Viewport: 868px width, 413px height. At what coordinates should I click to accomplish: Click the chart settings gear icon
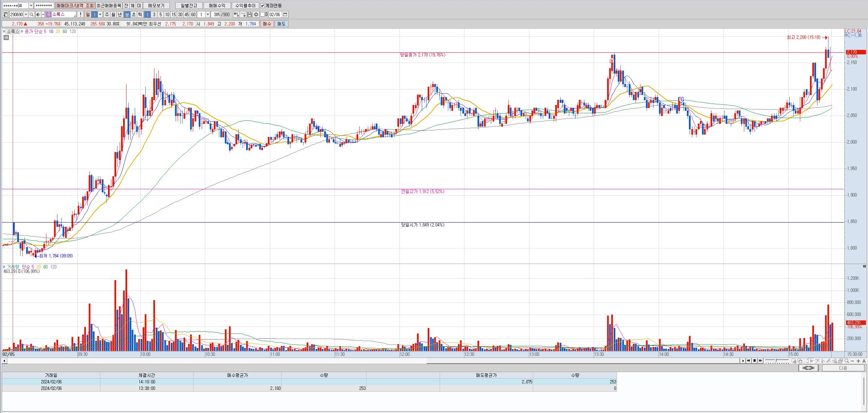pos(256,14)
